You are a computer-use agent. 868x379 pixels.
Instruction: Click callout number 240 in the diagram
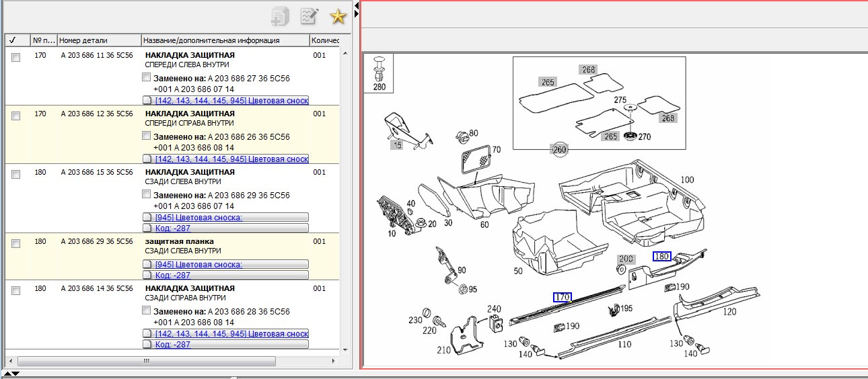[494, 308]
